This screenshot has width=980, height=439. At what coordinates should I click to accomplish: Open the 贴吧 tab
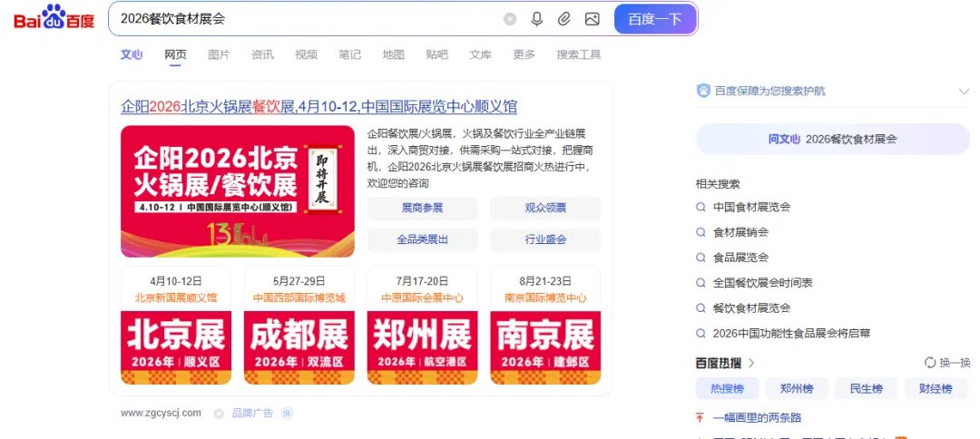pyautogui.click(x=436, y=55)
